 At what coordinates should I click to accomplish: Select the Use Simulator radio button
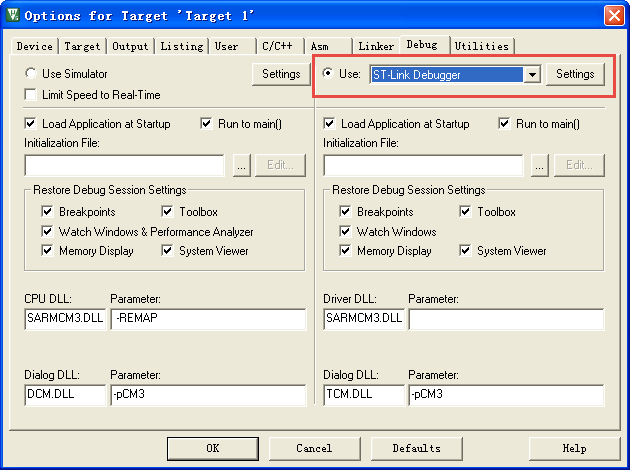coord(31,74)
